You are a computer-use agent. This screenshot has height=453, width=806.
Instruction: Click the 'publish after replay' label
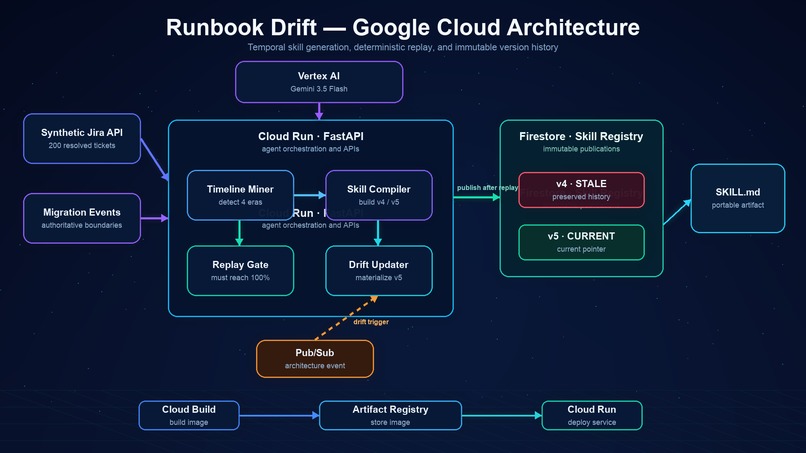(x=487, y=188)
